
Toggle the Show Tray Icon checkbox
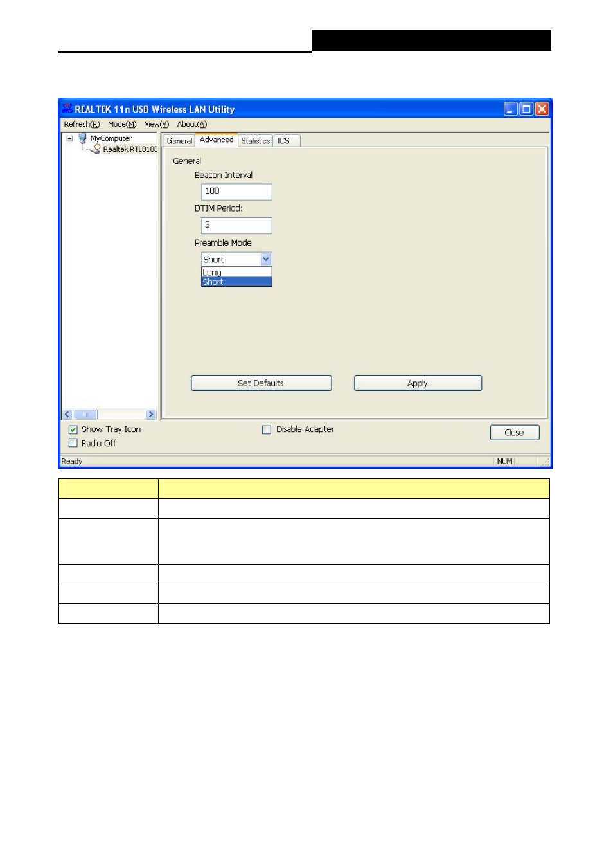tap(73, 429)
